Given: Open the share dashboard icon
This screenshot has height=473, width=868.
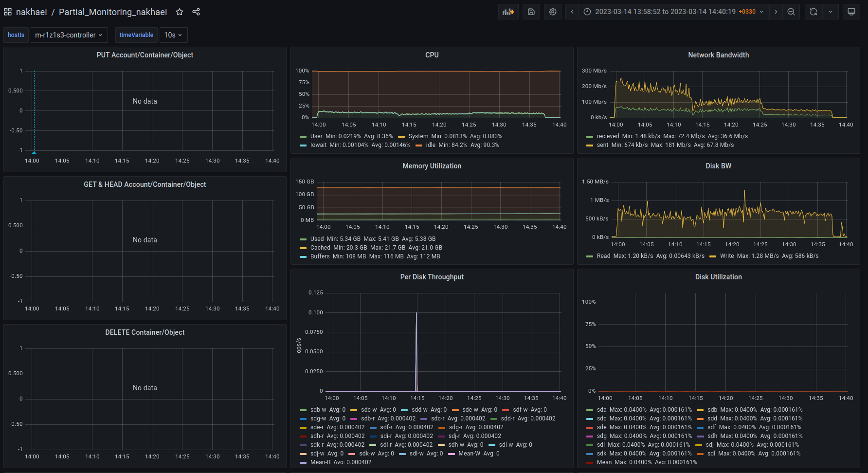Looking at the screenshot, I should pos(196,12).
